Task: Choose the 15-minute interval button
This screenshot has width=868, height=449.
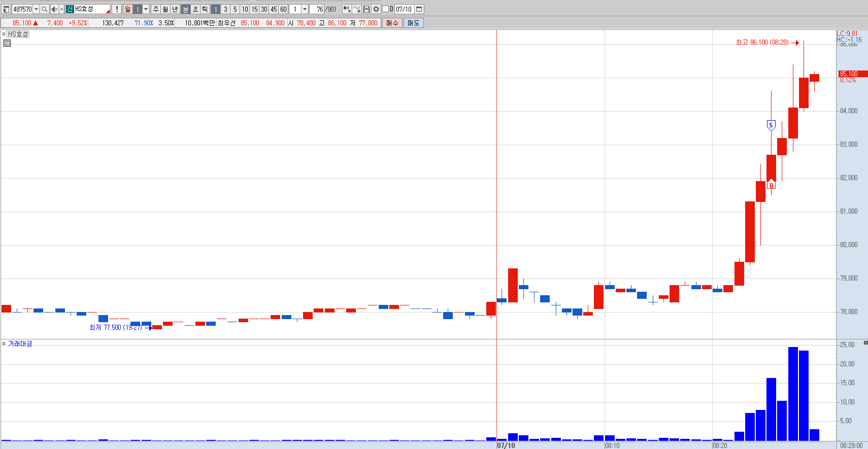Action: click(254, 9)
